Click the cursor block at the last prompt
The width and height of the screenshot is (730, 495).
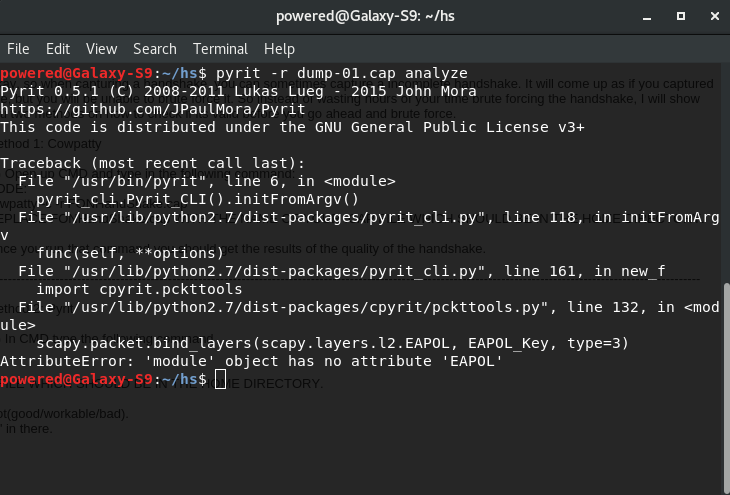tap(220, 379)
